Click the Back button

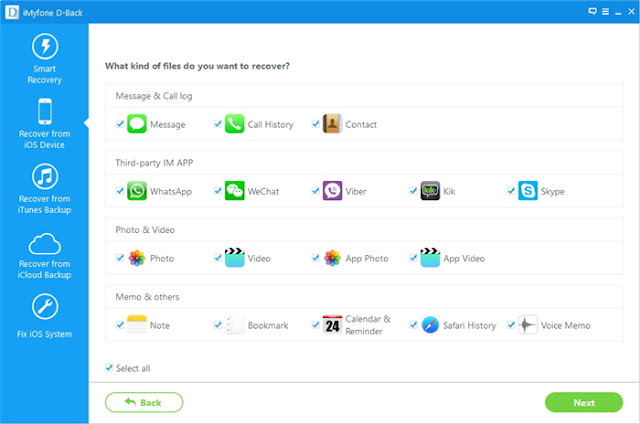point(144,402)
